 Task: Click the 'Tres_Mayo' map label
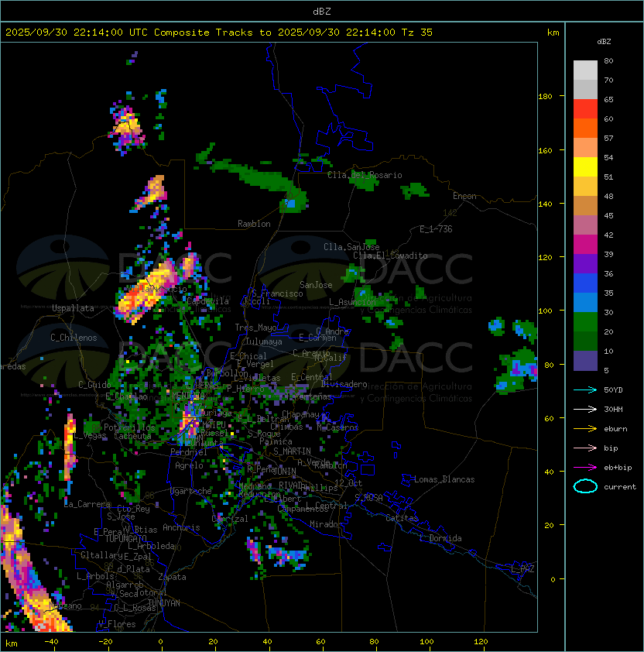[x=255, y=328]
